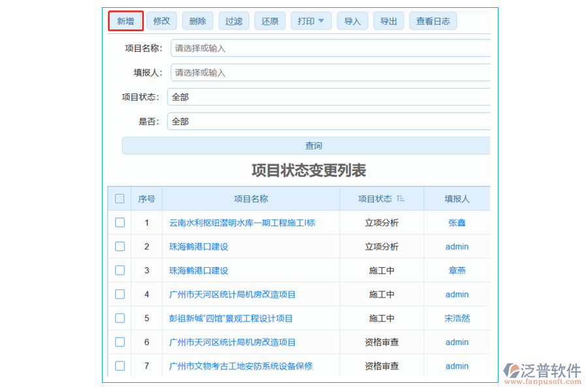The height and width of the screenshot is (392, 588).
Task: Check the checkbox next to 珠海鹤港口建设
Action: pos(120,246)
